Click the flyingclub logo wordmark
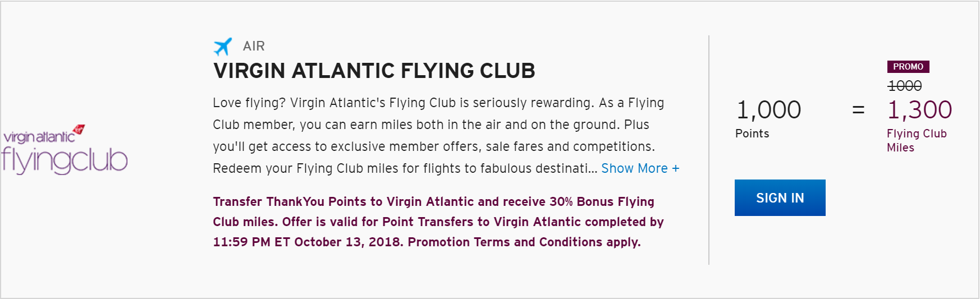 click(64, 160)
